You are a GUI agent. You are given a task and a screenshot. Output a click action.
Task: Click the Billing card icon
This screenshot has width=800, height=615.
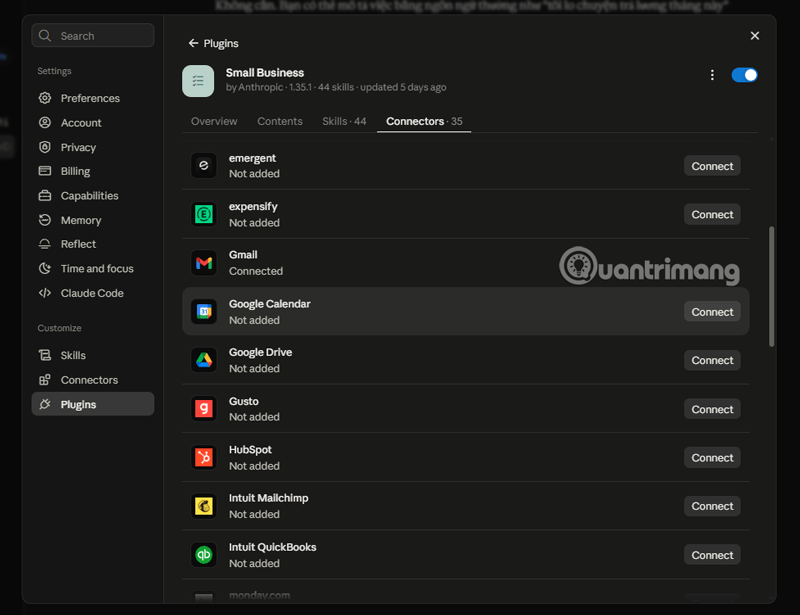tap(45, 171)
